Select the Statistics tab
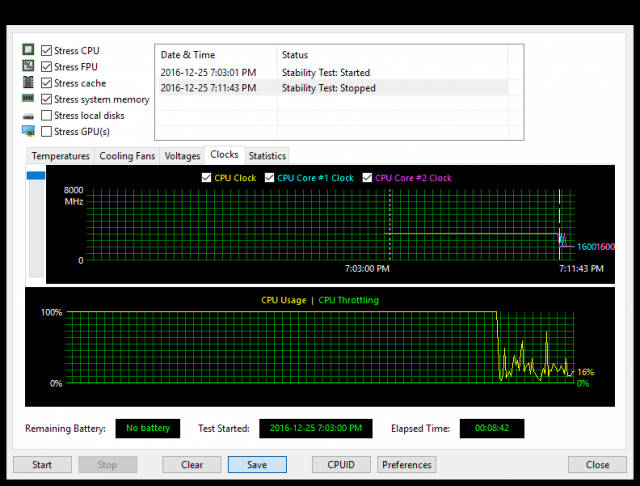This screenshot has height=486, width=640. [x=267, y=156]
